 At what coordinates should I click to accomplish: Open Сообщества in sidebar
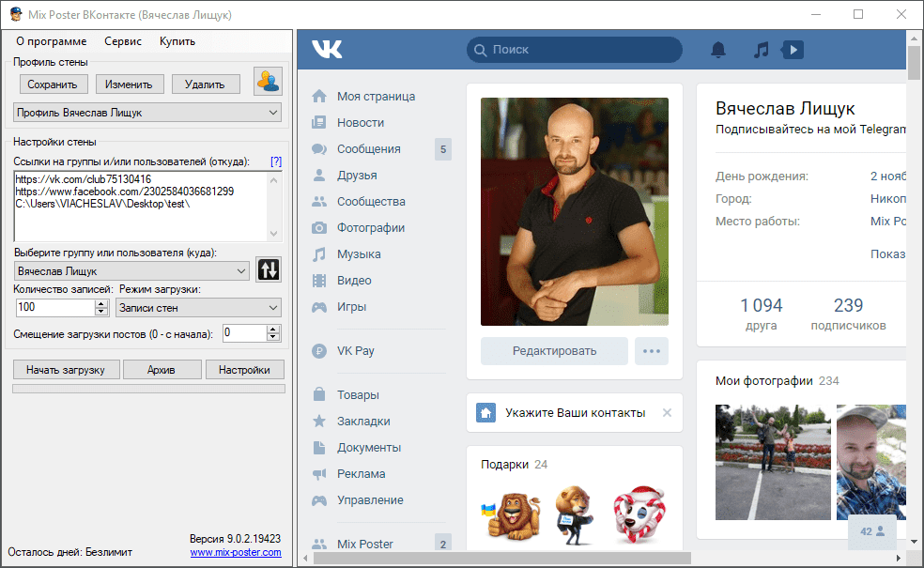[x=371, y=202]
